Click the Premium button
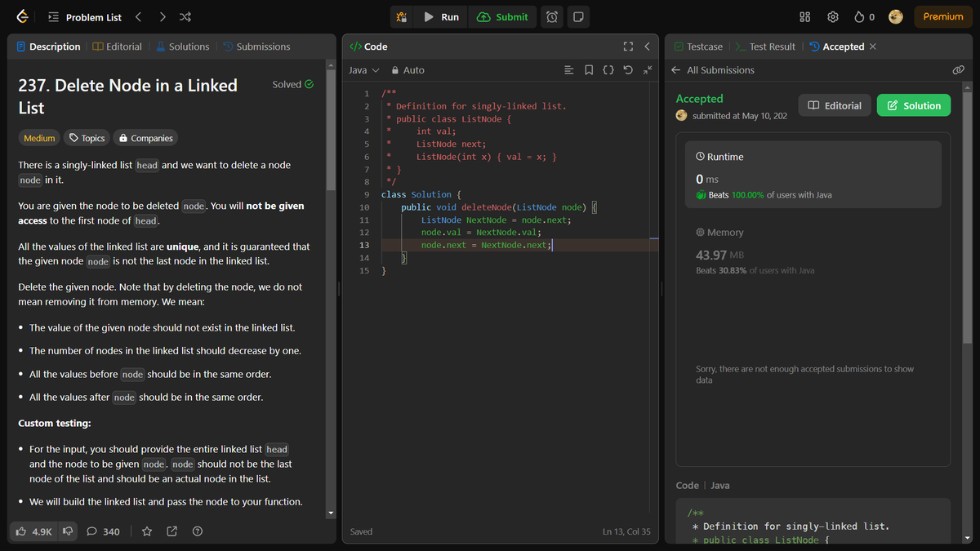980x551 pixels. pos(943,17)
